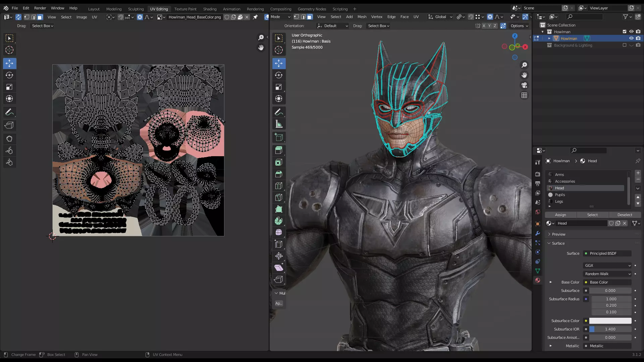
Task: Toggle Howlman collection exclude checkbox
Action: pos(625,32)
